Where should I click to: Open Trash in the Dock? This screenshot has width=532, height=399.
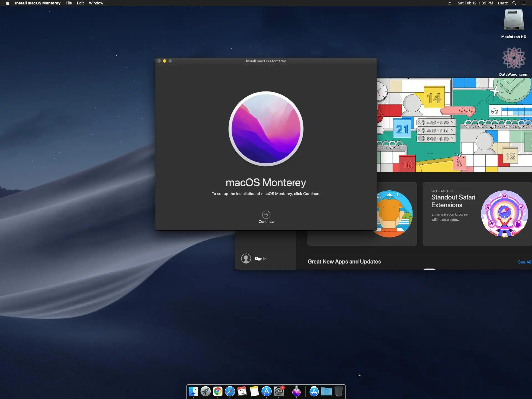[x=339, y=391]
